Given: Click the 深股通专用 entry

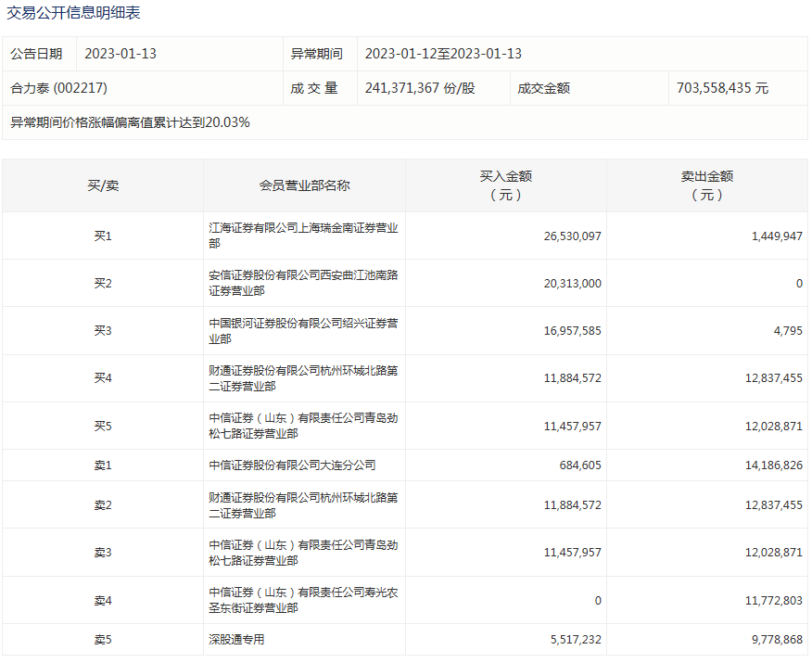Looking at the screenshot, I should tap(236, 640).
